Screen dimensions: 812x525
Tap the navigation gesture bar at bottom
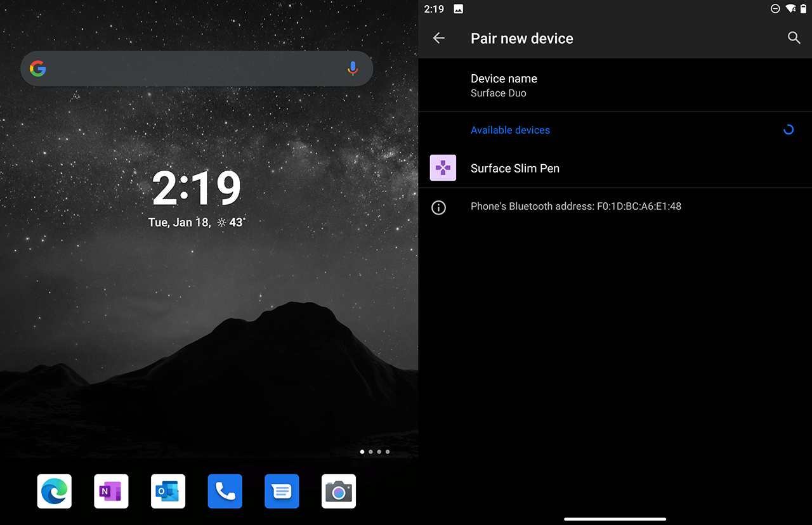click(x=615, y=519)
